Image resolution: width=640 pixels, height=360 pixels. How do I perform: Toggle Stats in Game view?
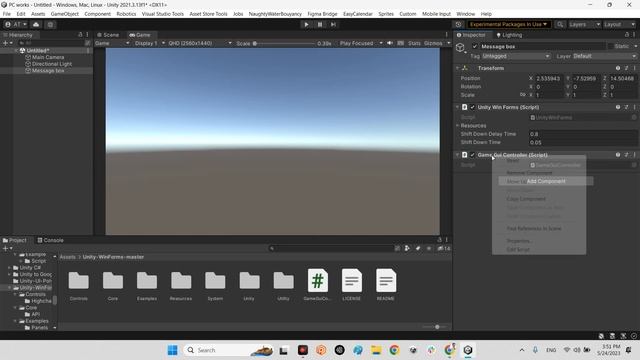414,43
